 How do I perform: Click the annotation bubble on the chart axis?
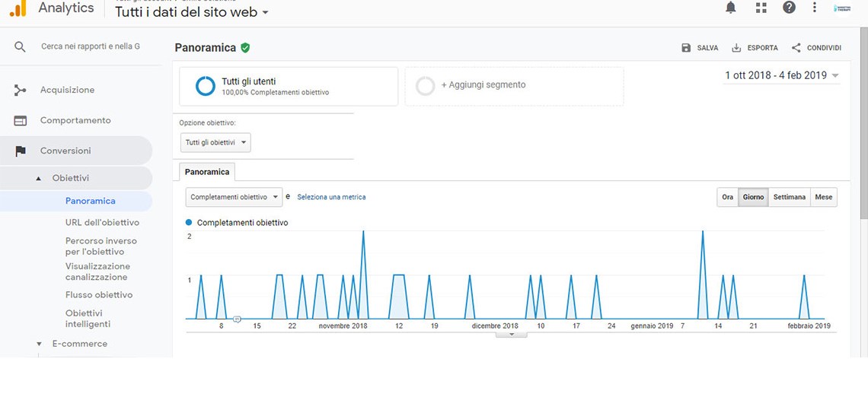click(x=237, y=319)
